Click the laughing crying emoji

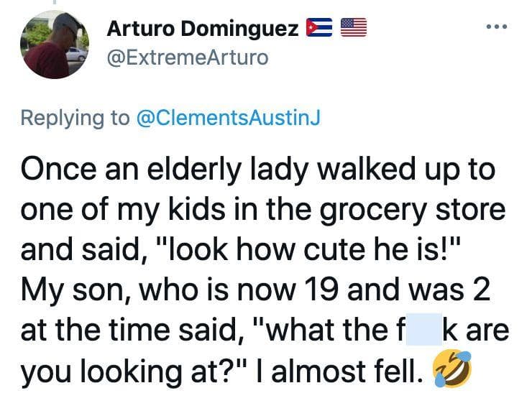pos(451,369)
